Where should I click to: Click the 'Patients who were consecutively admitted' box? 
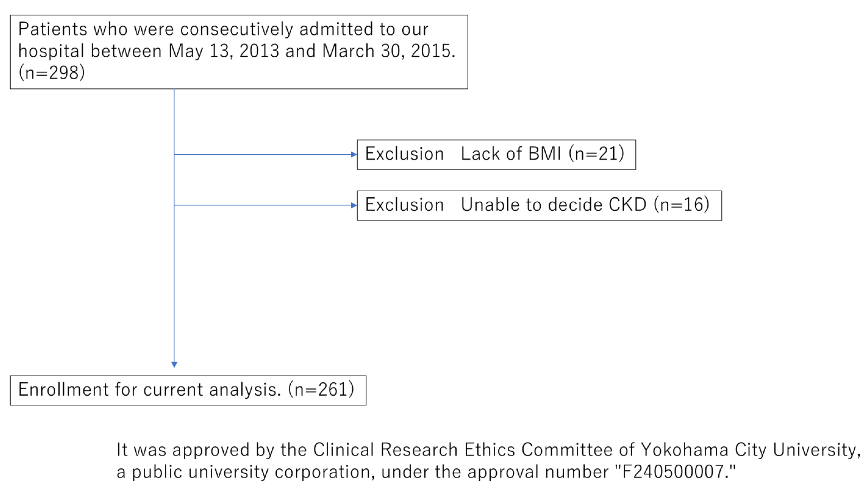pos(239,52)
